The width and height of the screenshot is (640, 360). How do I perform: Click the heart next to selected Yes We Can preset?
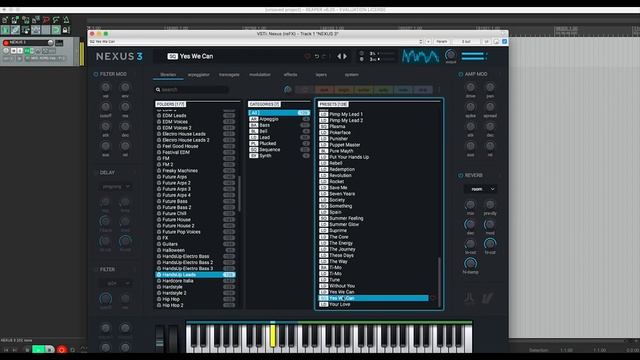click(433, 298)
